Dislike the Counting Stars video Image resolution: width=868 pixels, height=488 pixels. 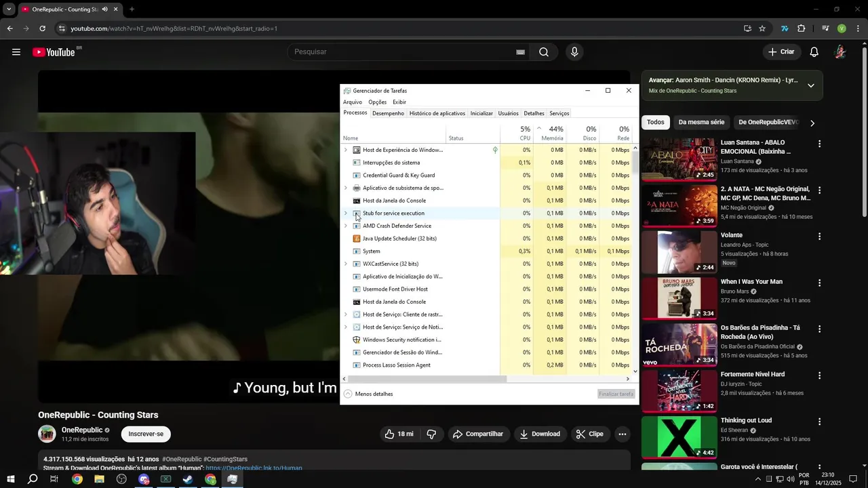(431, 434)
